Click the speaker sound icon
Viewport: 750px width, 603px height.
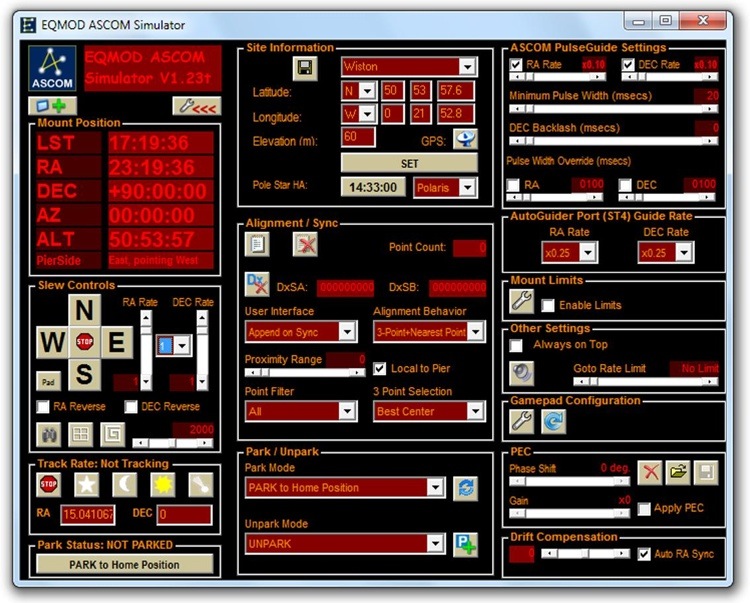tap(521, 373)
